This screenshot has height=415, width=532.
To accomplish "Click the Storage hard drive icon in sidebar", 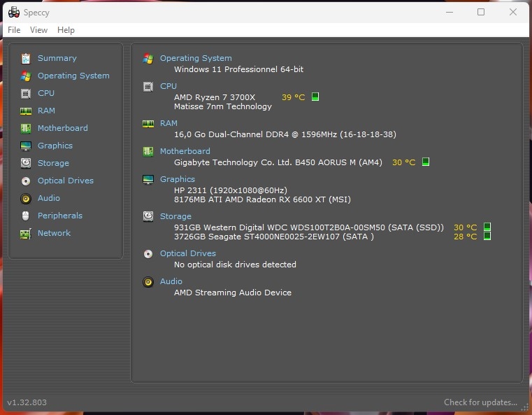I will 26,163.
